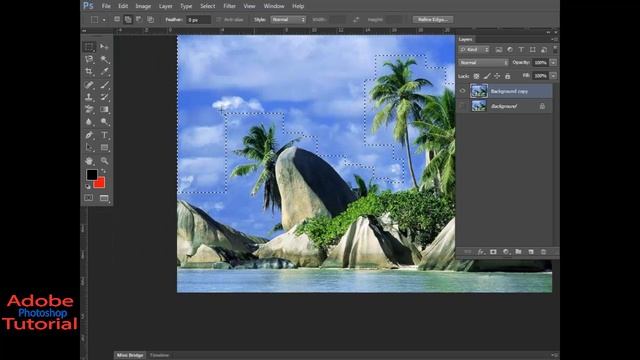Select the History Brush tool
Screen dimensions: 640x360
coord(104,97)
